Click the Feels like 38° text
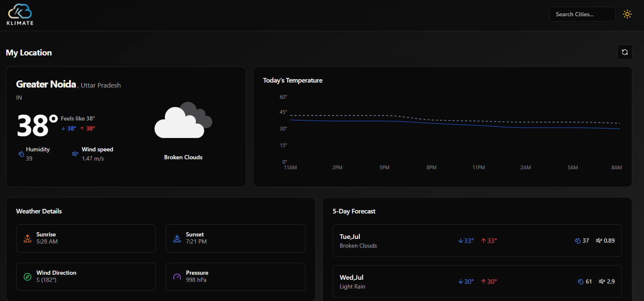 pyautogui.click(x=78, y=118)
